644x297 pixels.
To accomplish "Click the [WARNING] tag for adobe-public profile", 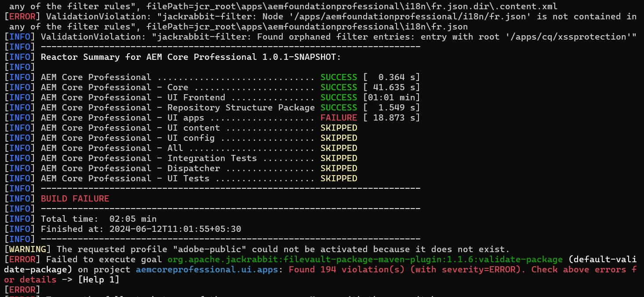I will tap(28, 249).
